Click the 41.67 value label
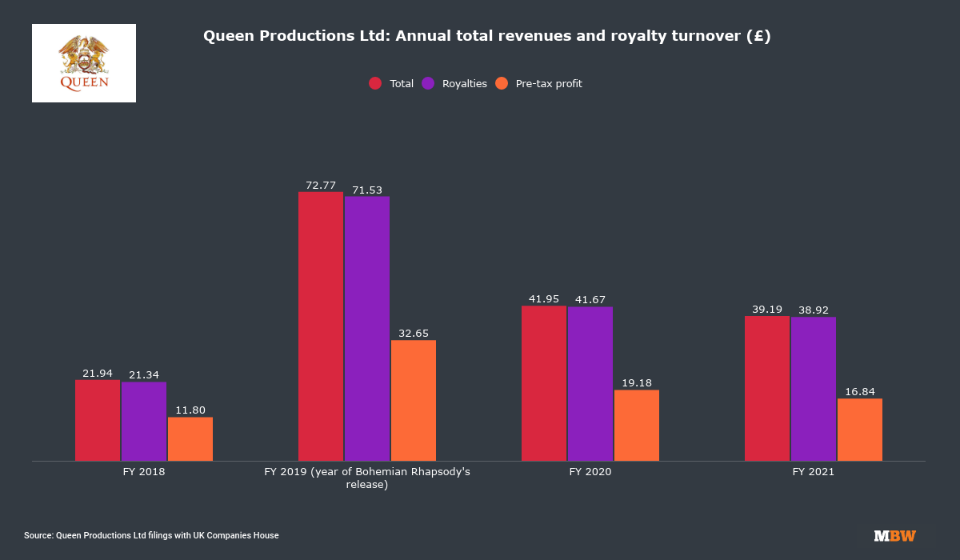Screen dimensions: 960x560 (590, 299)
